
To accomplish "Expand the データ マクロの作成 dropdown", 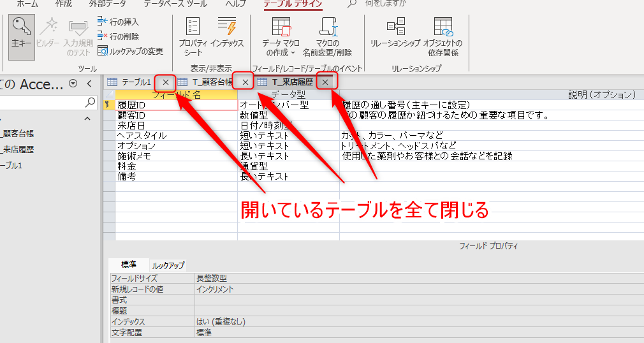I will coord(281,38).
